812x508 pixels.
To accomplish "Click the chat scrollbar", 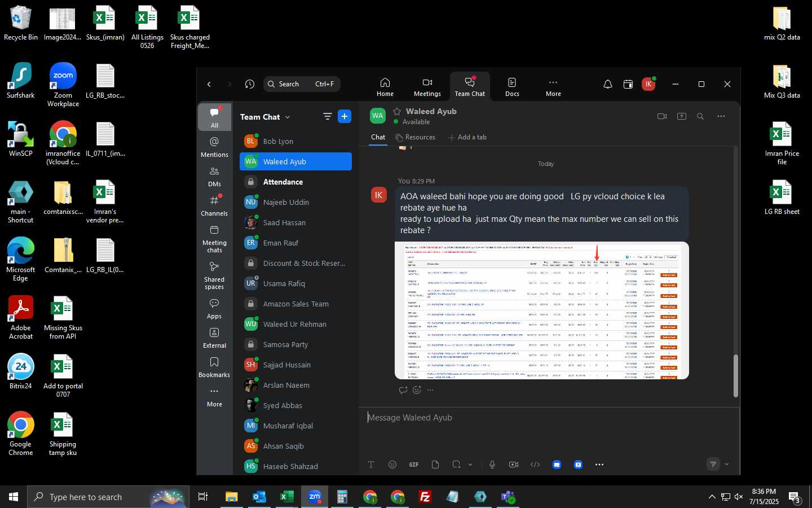I will click(735, 375).
